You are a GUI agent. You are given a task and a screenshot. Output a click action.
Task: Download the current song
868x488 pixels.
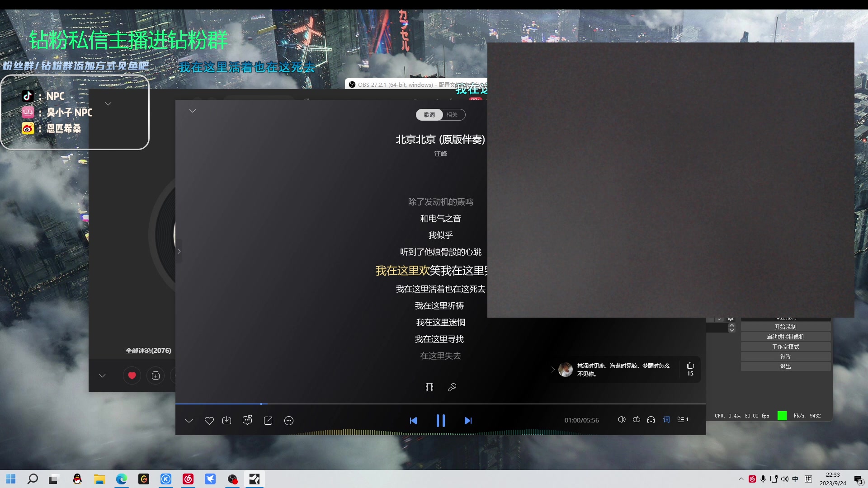(x=227, y=421)
